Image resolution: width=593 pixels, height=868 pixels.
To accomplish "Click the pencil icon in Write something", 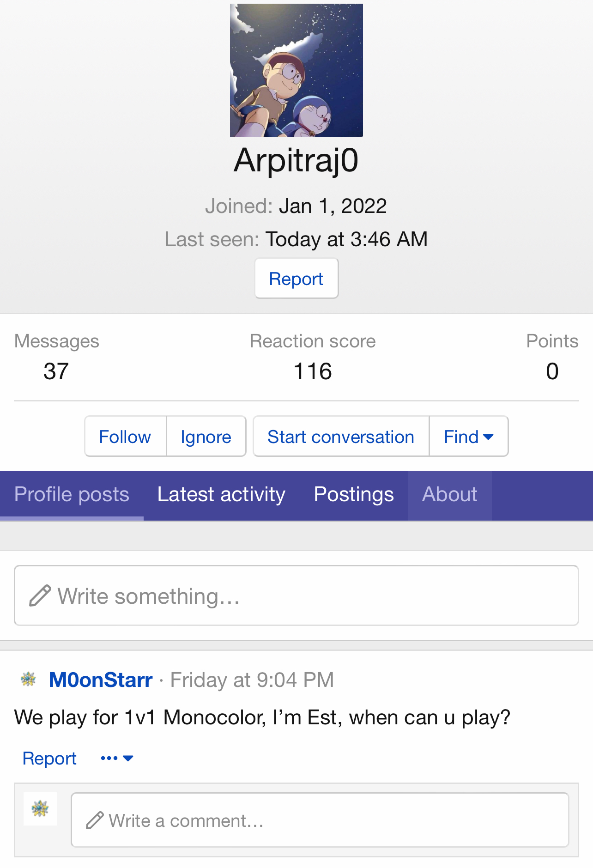I will coord(40,595).
